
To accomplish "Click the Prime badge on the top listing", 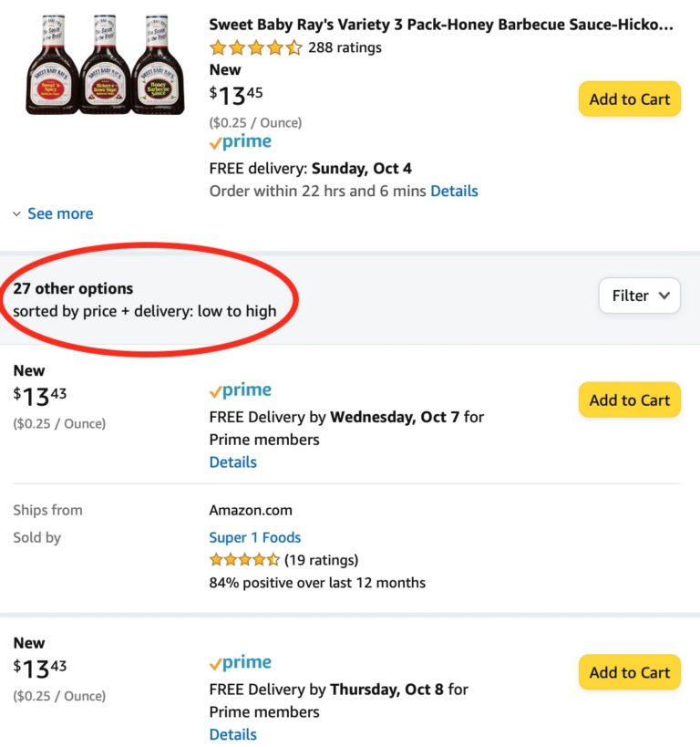I will point(240,140).
